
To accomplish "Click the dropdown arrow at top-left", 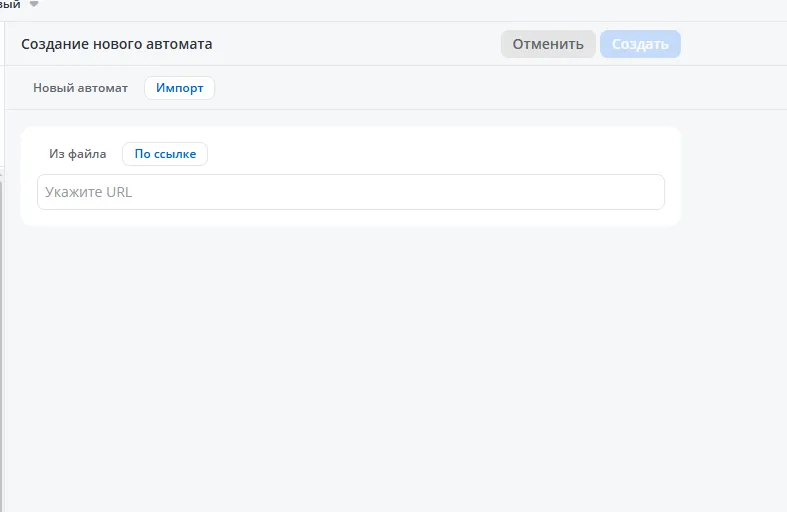I will click(x=34, y=5).
